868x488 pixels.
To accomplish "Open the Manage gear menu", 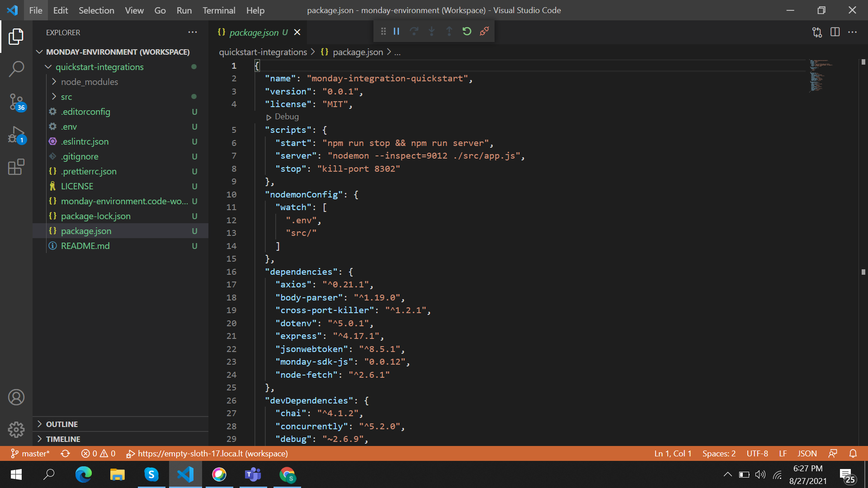I will (16, 430).
